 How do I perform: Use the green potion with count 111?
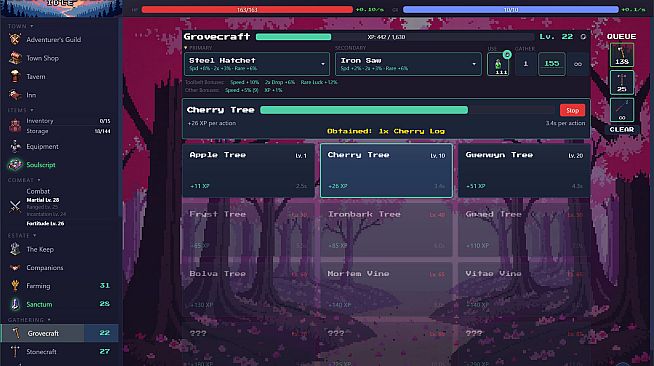pos(498,65)
